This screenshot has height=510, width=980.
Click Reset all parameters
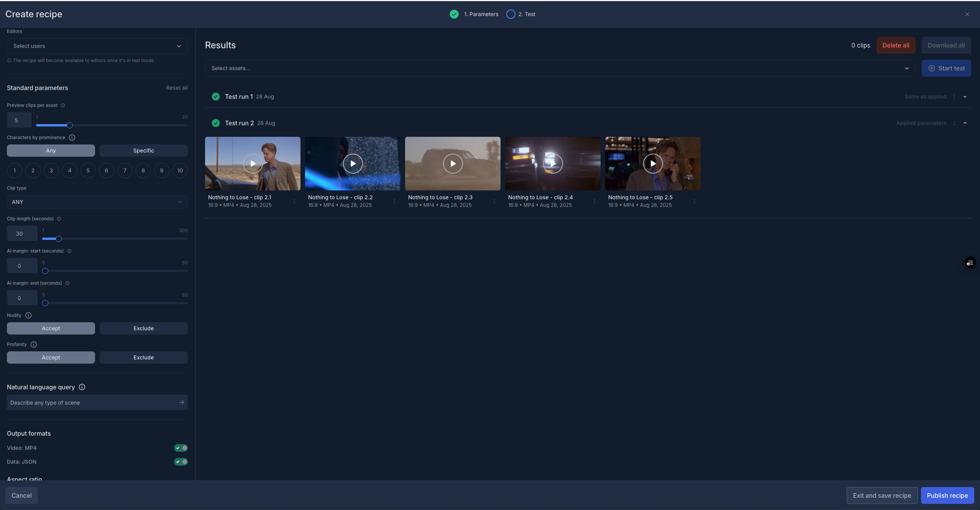(x=177, y=88)
